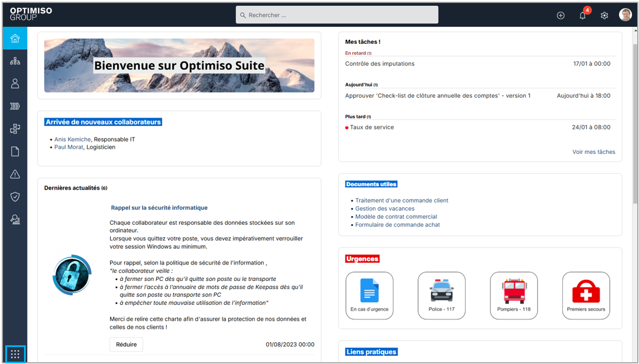This screenshot has height=364, width=639.
Task: Open the user avatar profile menu
Action: tap(626, 15)
